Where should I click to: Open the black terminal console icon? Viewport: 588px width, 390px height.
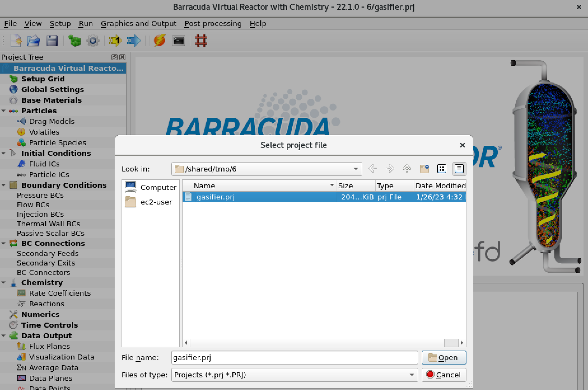pyautogui.click(x=178, y=41)
